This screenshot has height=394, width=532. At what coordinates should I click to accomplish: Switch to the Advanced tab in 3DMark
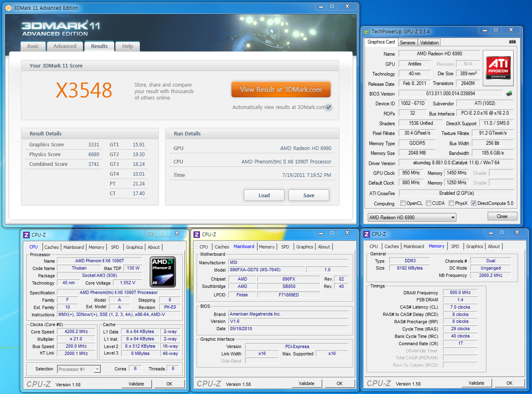pos(65,46)
